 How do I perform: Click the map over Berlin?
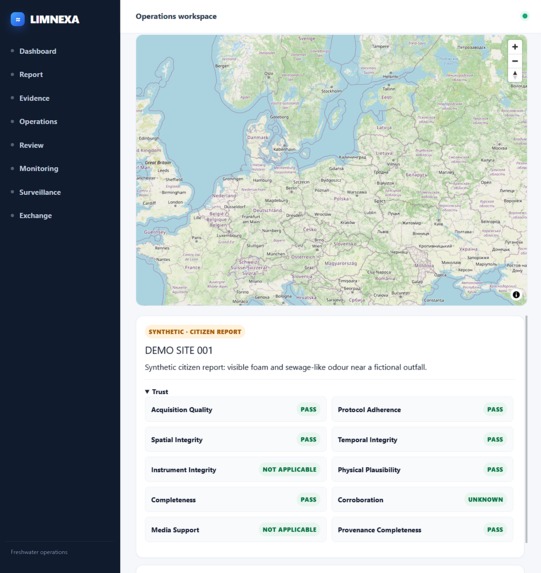291,188
